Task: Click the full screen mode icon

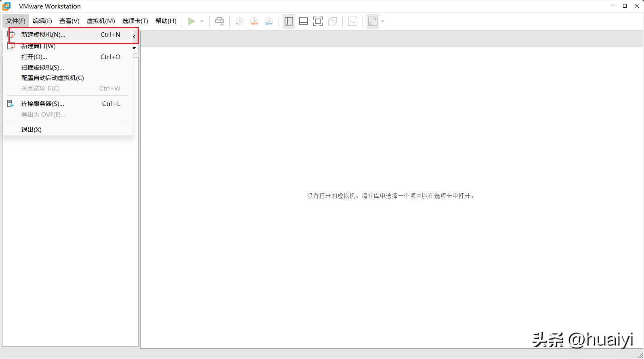Action: click(318, 21)
